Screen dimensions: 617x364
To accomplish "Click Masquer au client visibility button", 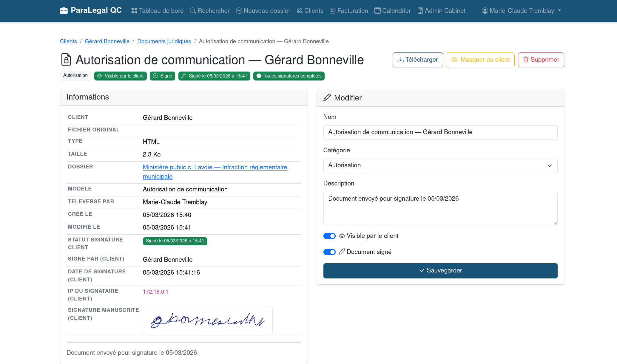I will pyautogui.click(x=480, y=60).
